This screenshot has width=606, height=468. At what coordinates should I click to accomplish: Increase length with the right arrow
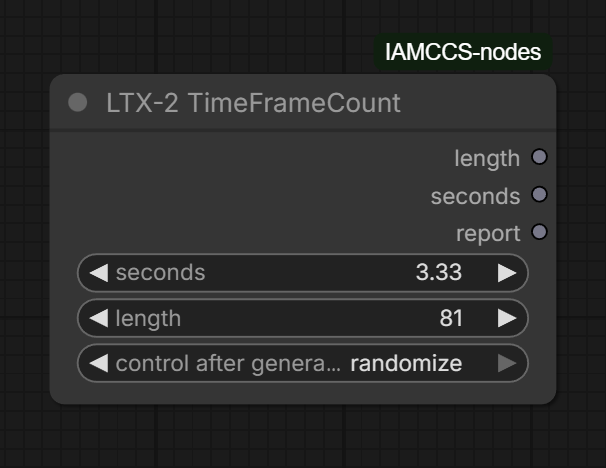[x=507, y=318]
